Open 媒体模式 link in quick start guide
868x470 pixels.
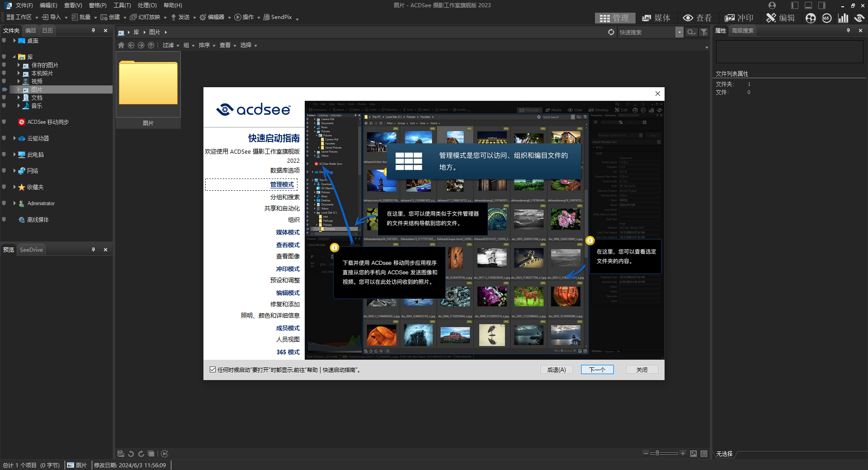[x=288, y=232]
